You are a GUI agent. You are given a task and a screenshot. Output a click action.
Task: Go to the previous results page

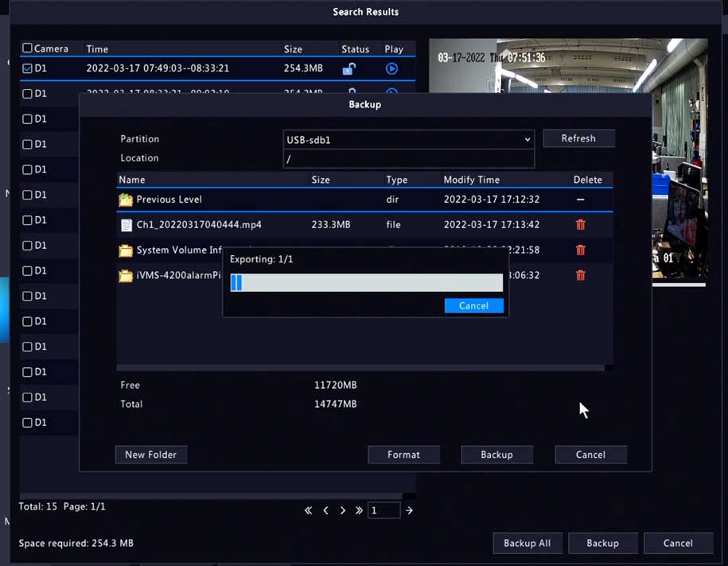325,510
